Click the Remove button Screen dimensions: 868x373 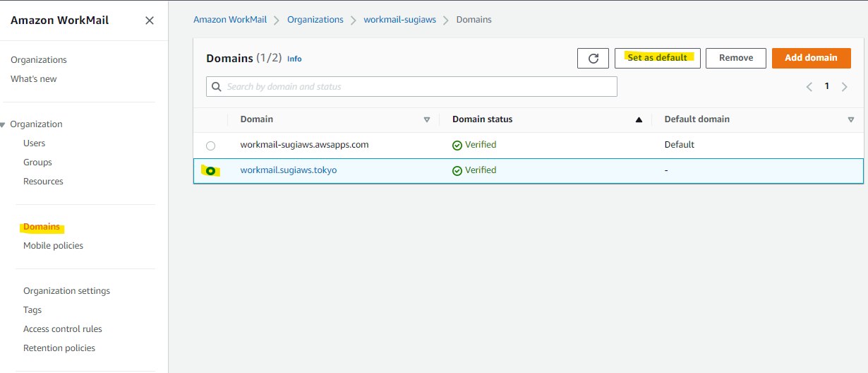tap(736, 58)
